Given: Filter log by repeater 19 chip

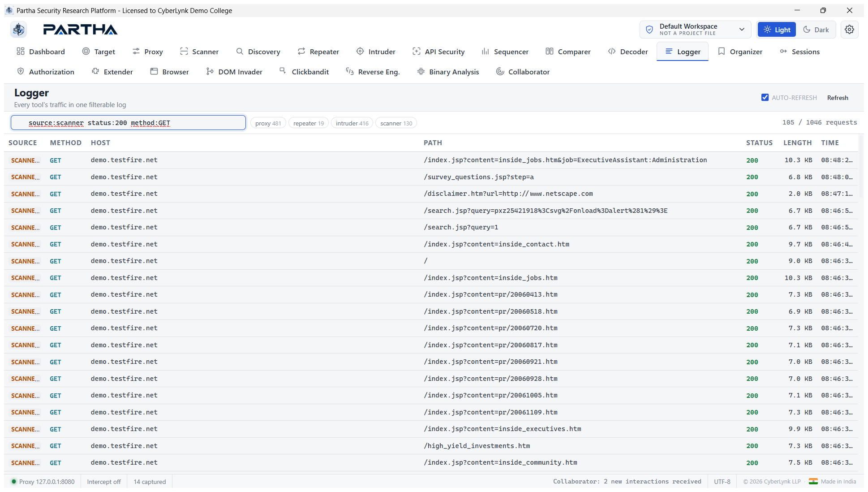Looking at the screenshot, I should (x=309, y=123).
